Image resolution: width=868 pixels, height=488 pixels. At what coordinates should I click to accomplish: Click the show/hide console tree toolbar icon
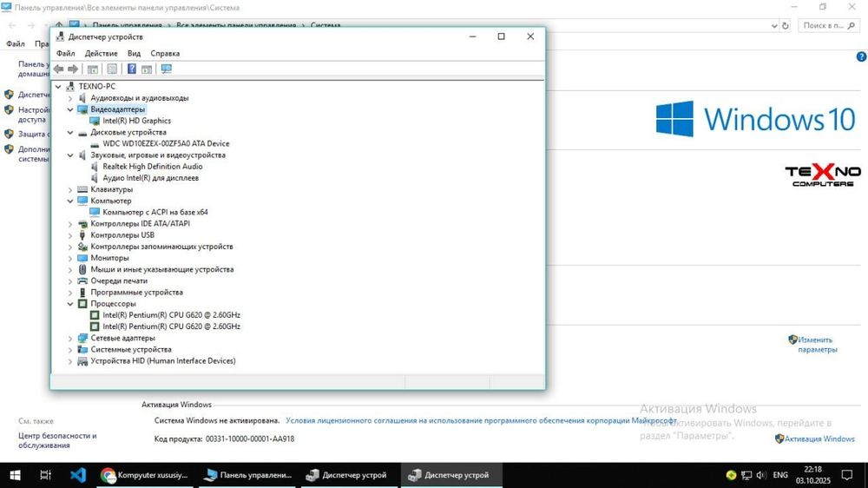[x=93, y=69]
